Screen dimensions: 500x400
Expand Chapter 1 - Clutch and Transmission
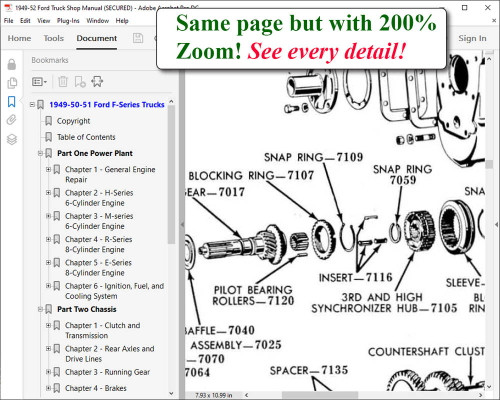coord(48,325)
